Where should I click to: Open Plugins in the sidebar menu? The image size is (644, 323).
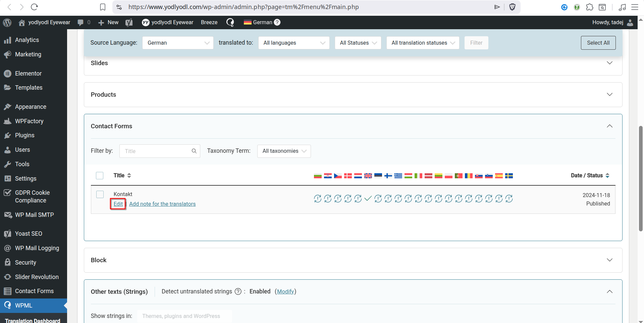click(x=24, y=135)
